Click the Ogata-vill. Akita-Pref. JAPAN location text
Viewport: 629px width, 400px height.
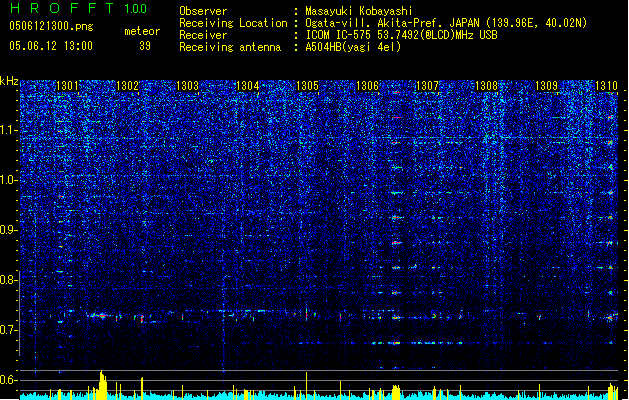[x=446, y=23]
